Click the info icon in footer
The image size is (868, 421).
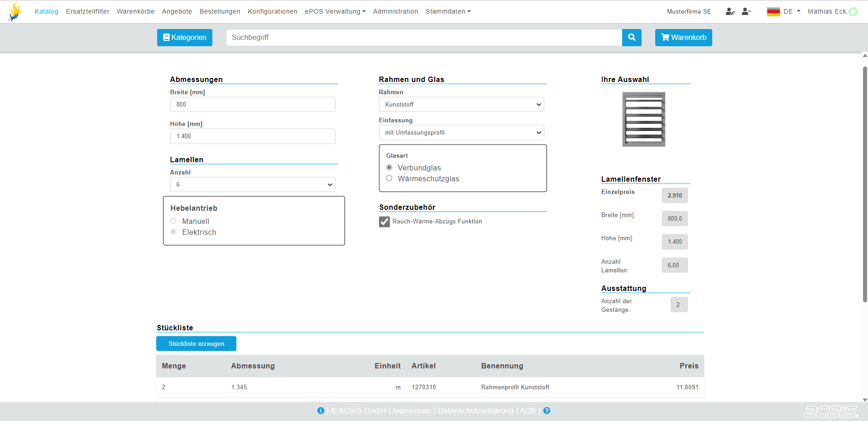coord(321,411)
